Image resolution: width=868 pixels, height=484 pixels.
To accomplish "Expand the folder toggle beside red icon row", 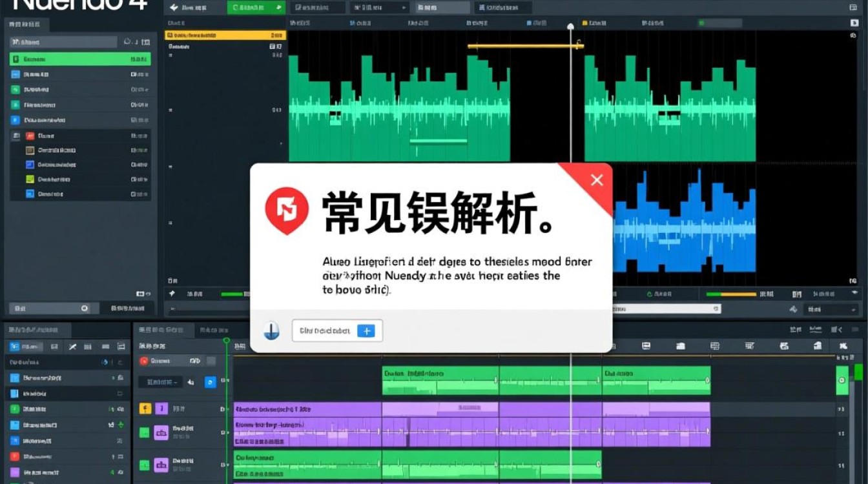I will point(15,136).
